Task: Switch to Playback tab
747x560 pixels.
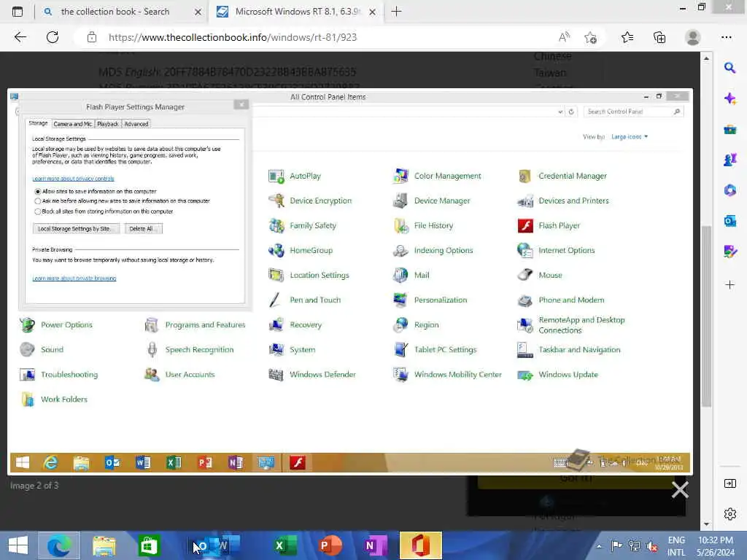Action: (108, 124)
